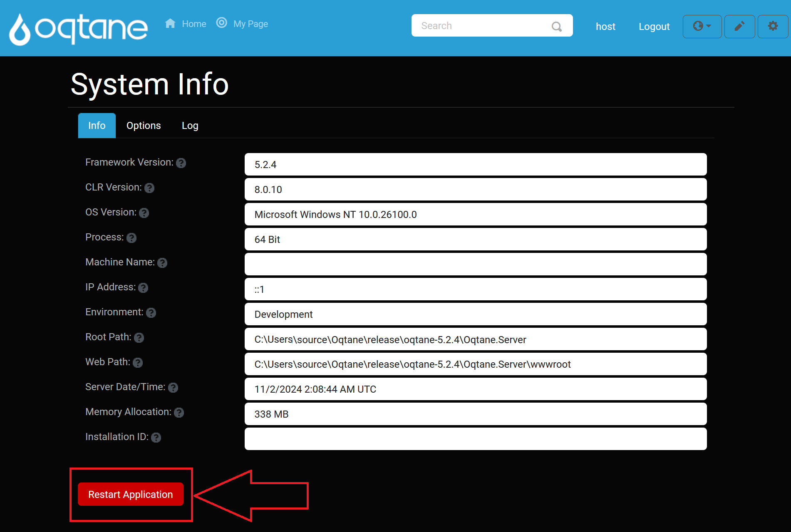
Task: Click help icon next to CLR Version
Action: (149, 188)
